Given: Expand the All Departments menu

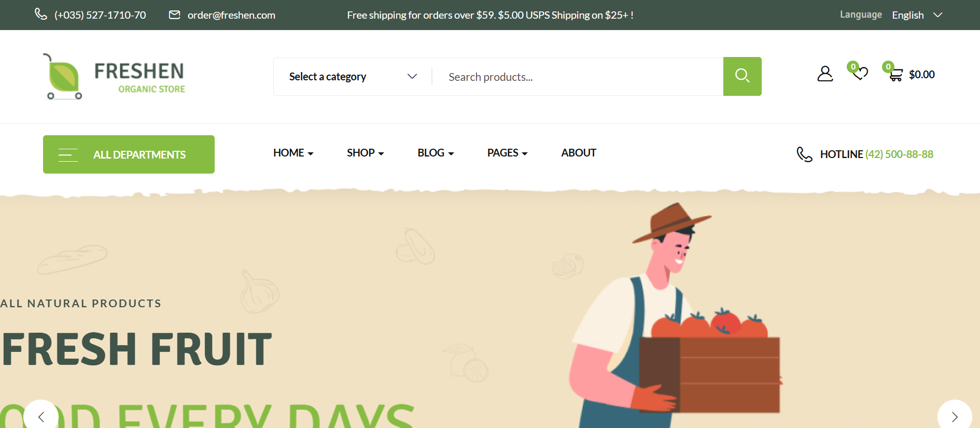Looking at the screenshot, I should tap(129, 154).
